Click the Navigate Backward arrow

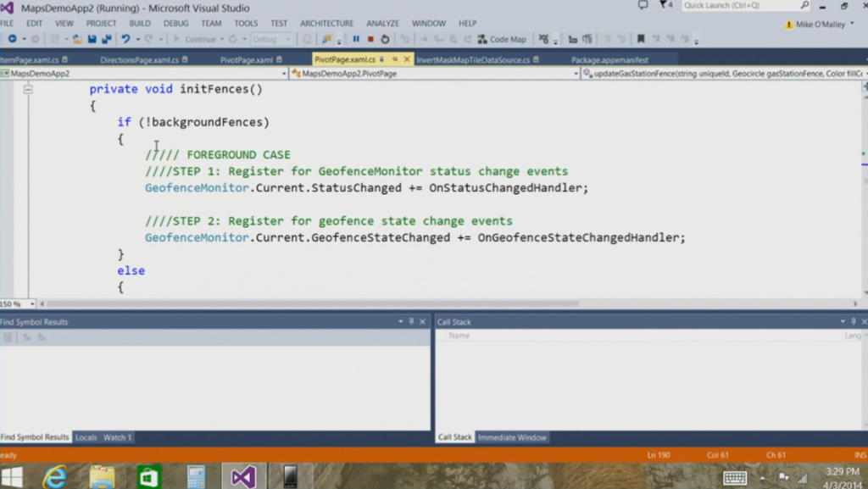[12, 39]
